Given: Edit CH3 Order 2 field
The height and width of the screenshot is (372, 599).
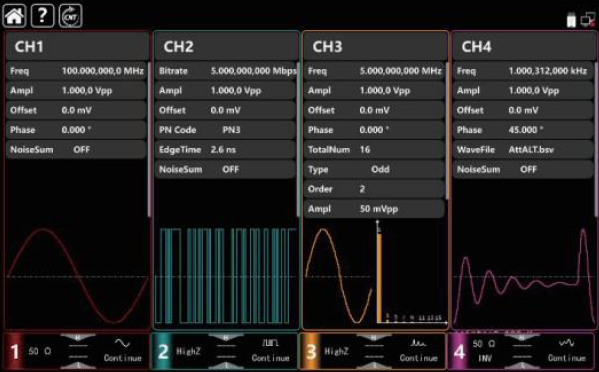Looking at the screenshot, I should (x=374, y=189).
